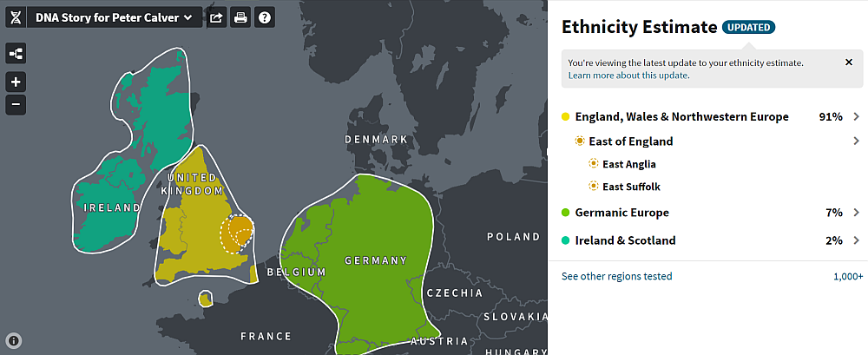Click Learn more about this update link
The width and height of the screenshot is (868, 355).
pyautogui.click(x=628, y=76)
